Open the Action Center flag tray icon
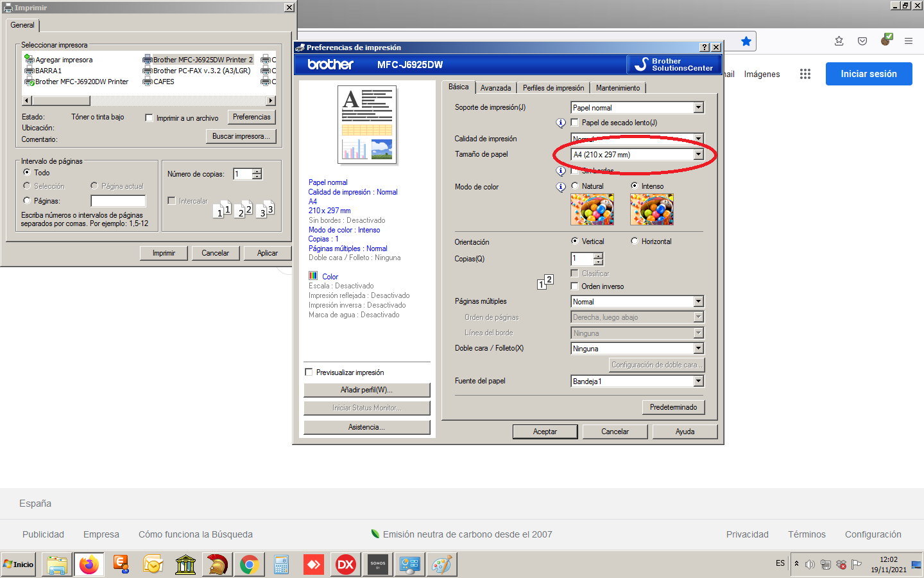 pos(857,565)
